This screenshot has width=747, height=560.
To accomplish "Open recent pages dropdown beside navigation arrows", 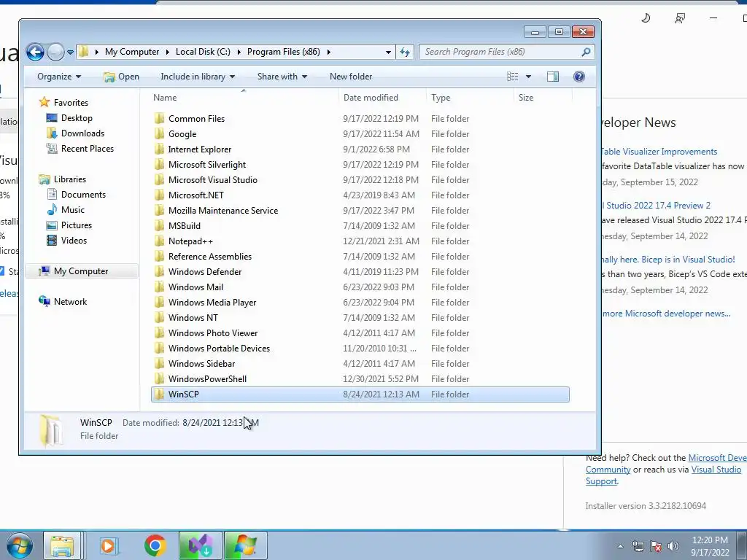I will click(x=70, y=52).
